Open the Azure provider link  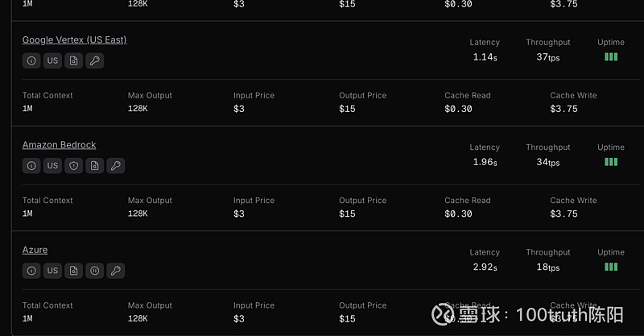tap(35, 250)
